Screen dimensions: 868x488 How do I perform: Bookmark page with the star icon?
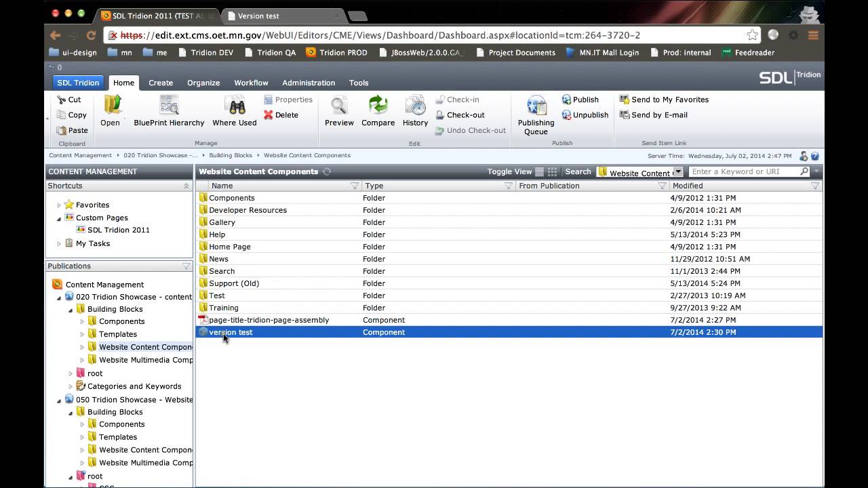[x=752, y=35]
